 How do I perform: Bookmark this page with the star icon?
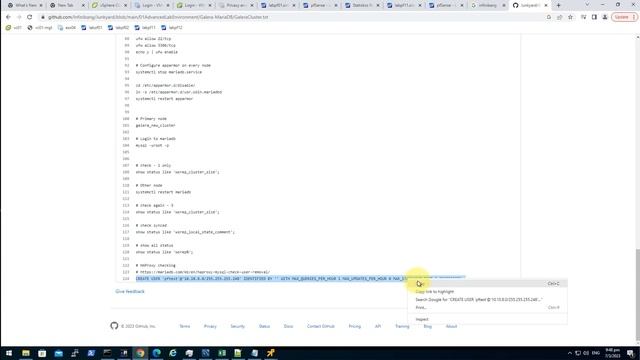click(x=570, y=17)
